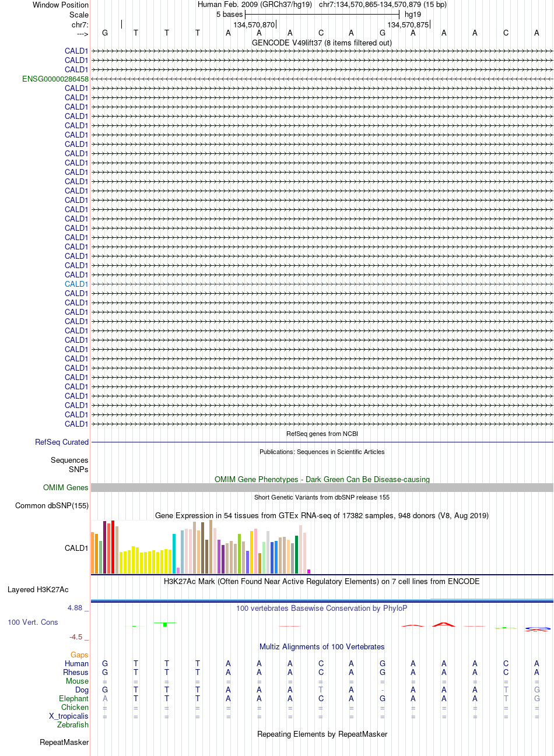
Task: Open 'Repeating Elements by RepeatMasker' track title
Action: [322, 734]
